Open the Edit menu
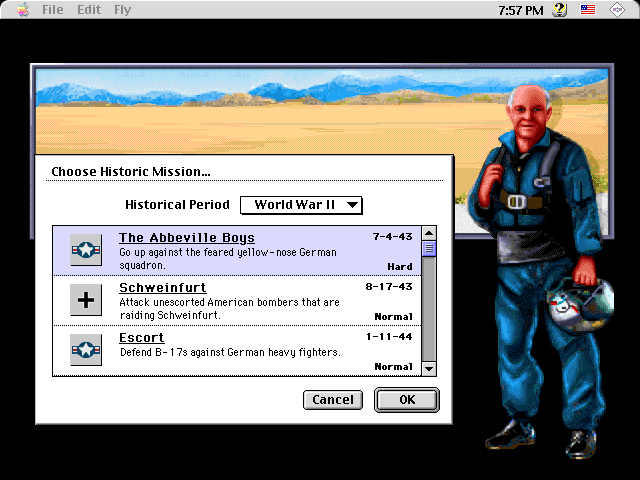The image size is (640, 480). pos(89,9)
